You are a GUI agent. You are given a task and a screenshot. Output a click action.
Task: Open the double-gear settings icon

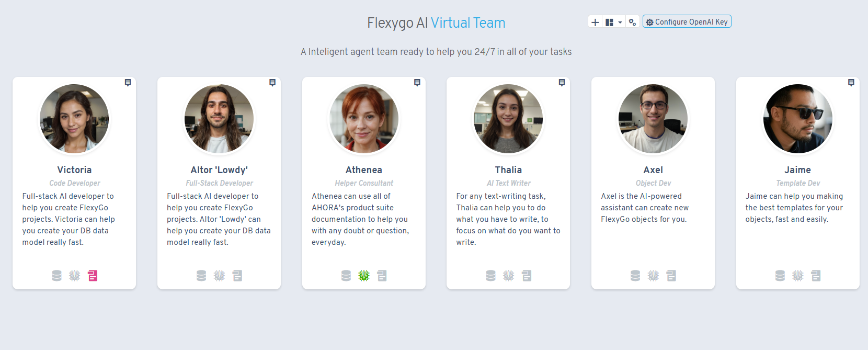point(632,22)
